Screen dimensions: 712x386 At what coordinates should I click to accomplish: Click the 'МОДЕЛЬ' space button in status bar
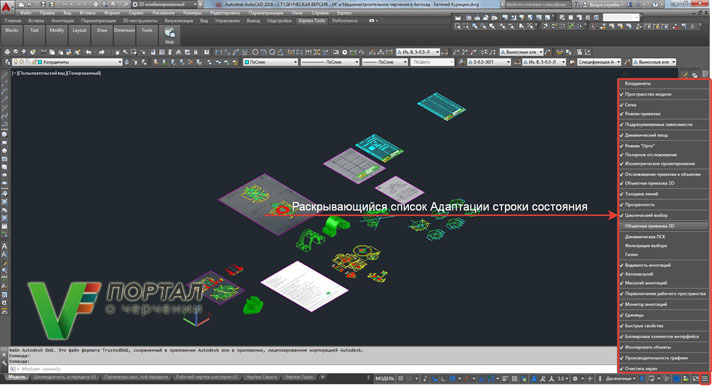[x=384, y=378]
